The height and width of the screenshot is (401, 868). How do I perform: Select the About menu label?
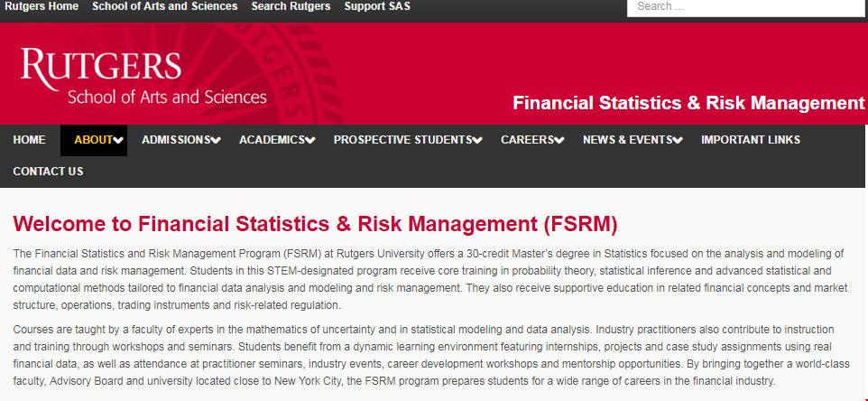[93, 140]
